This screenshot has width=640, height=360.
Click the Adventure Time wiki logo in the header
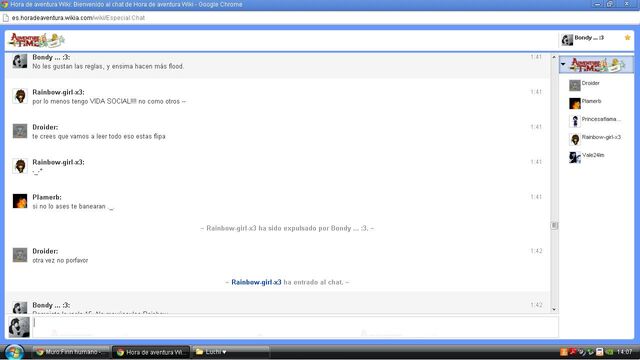pyautogui.click(x=37, y=40)
